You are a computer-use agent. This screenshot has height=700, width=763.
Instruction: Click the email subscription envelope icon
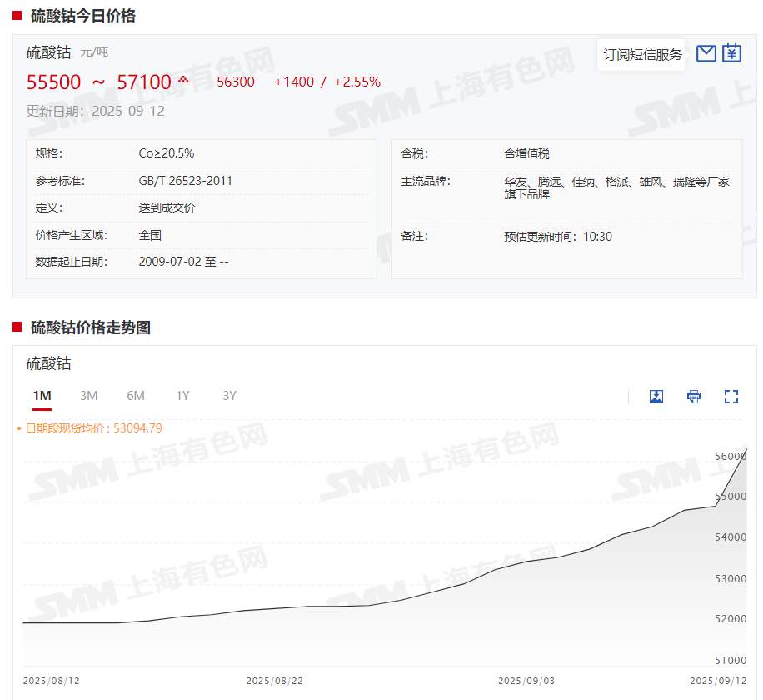(x=706, y=54)
